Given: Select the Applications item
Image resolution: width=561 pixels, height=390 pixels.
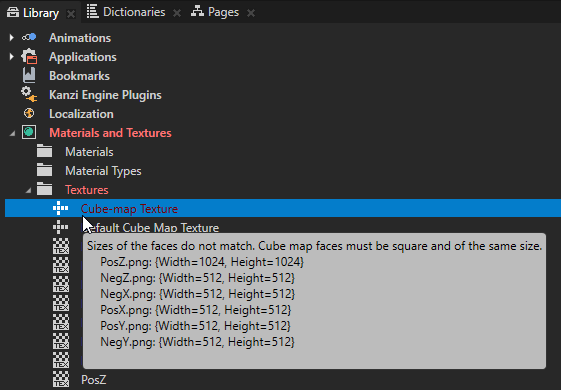Looking at the screenshot, I should 83,57.
